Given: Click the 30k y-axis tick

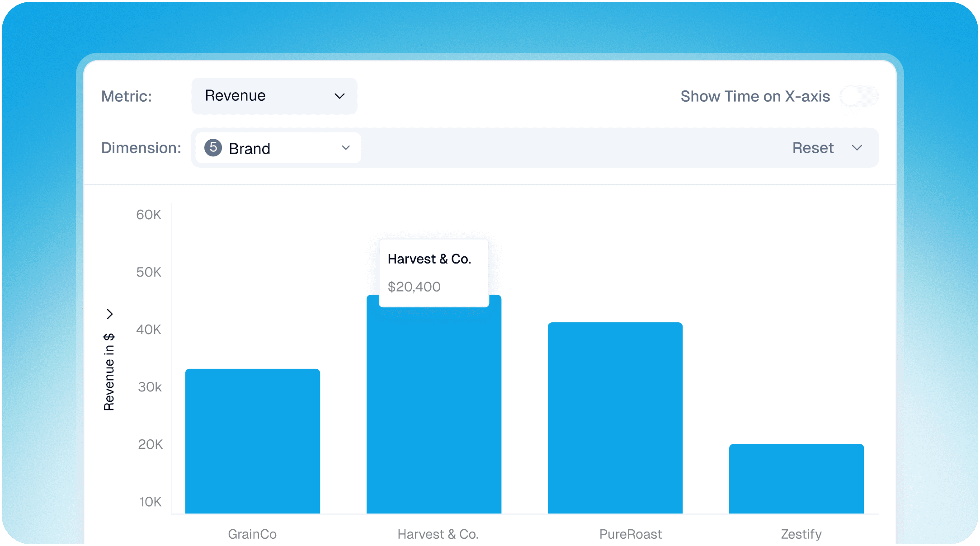Looking at the screenshot, I should (150, 387).
